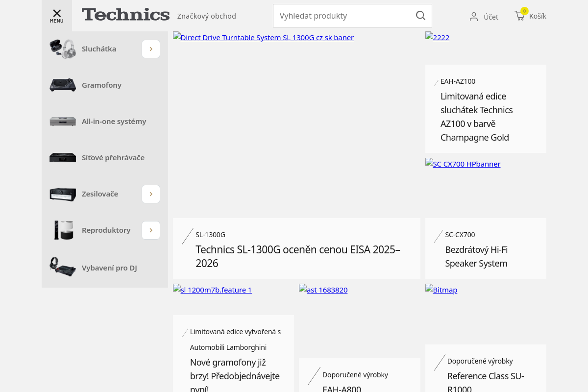Click the EAH-AZ100 label
Screen dimensions: 588x392
pyautogui.click(x=458, y=81)
